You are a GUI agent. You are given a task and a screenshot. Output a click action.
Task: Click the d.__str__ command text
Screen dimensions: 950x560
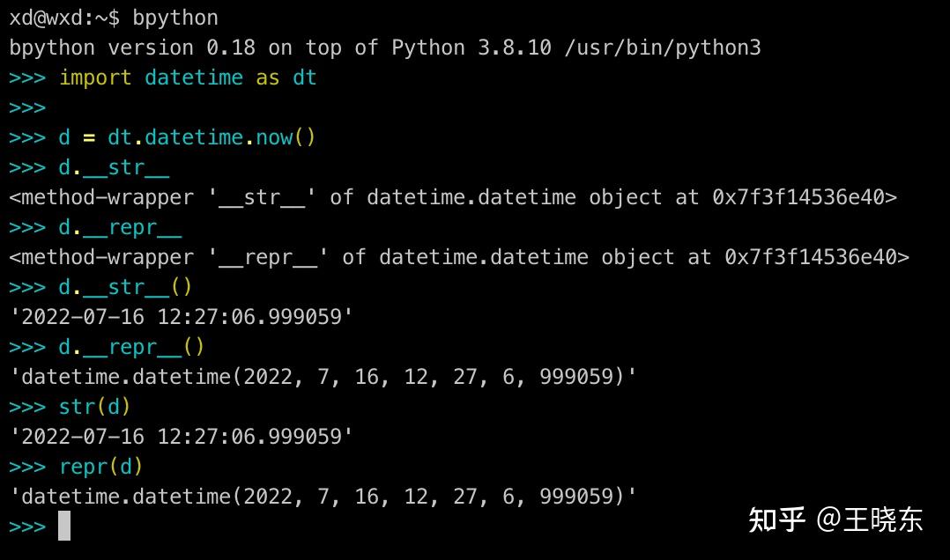[x=115, y=167]
